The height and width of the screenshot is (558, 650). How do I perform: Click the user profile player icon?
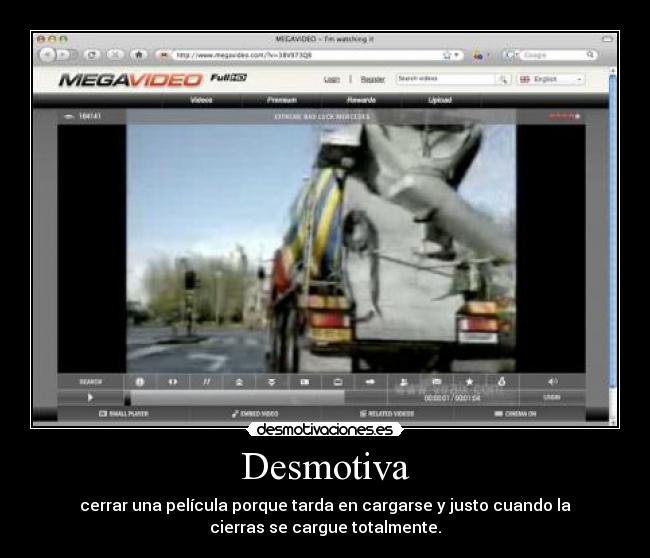coord(403,382)
